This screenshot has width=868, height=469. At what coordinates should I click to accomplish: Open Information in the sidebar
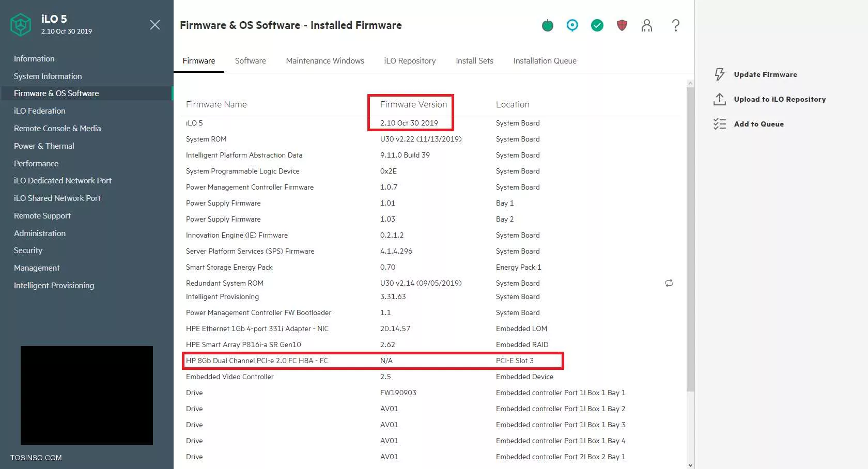(34, 59)
